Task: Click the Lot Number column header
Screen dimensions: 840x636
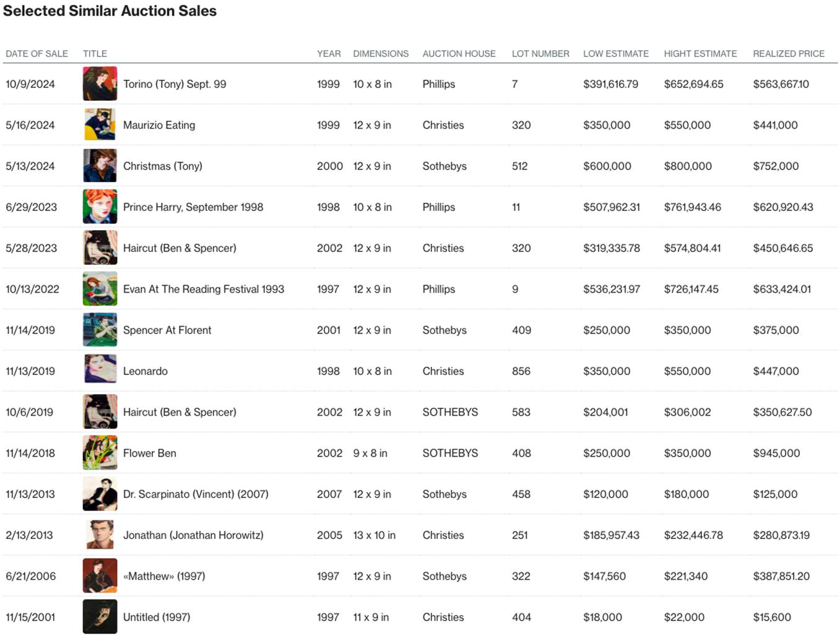Action: pos(540,54)
